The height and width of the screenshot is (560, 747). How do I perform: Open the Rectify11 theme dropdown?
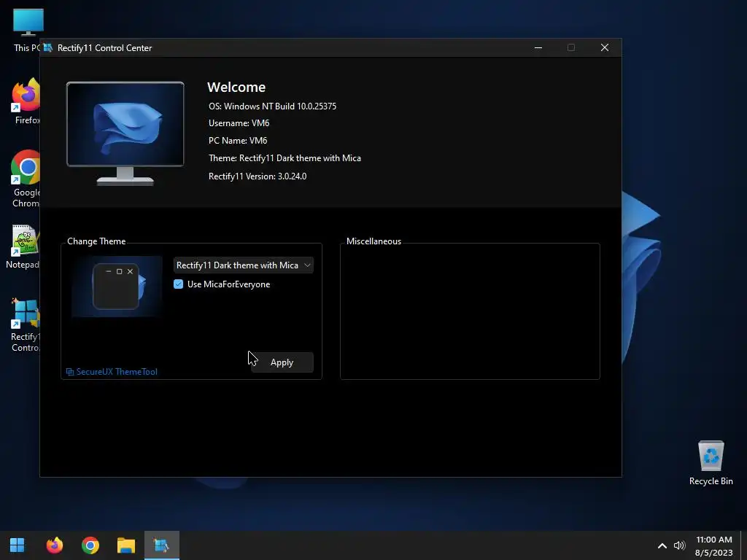[x=244, y=265]
